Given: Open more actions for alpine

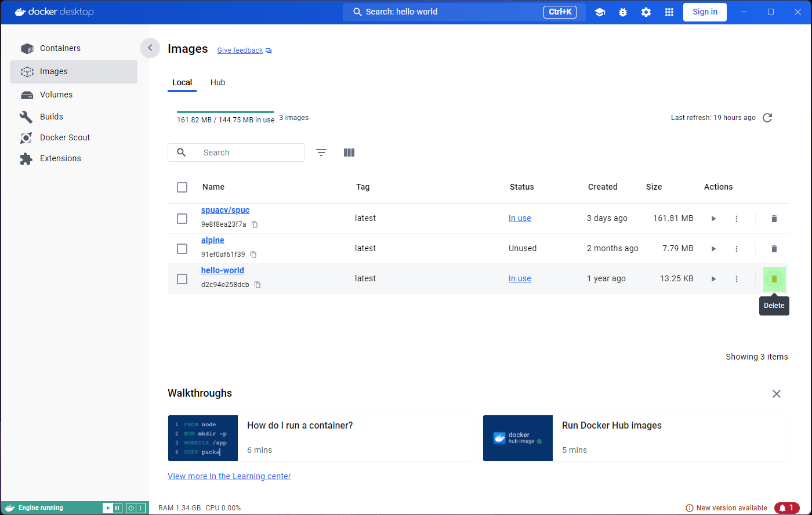Looking at the screenshot, I should 737,249.
